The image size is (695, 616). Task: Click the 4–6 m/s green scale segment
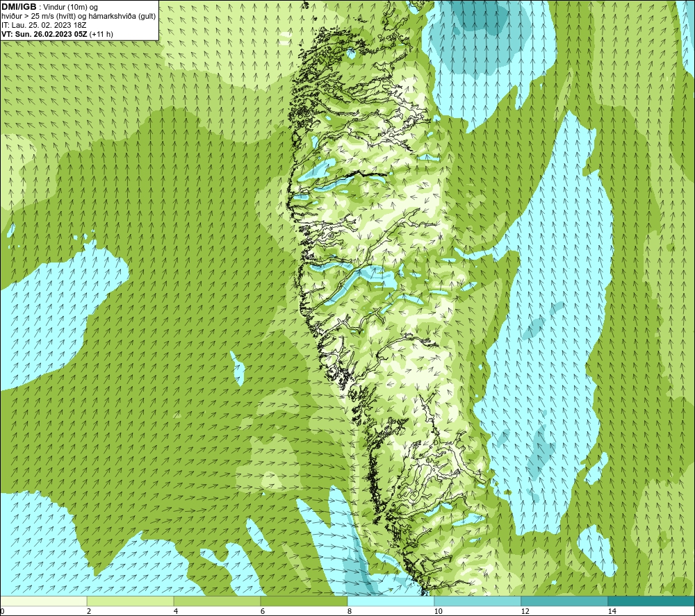tap(217, 601)
